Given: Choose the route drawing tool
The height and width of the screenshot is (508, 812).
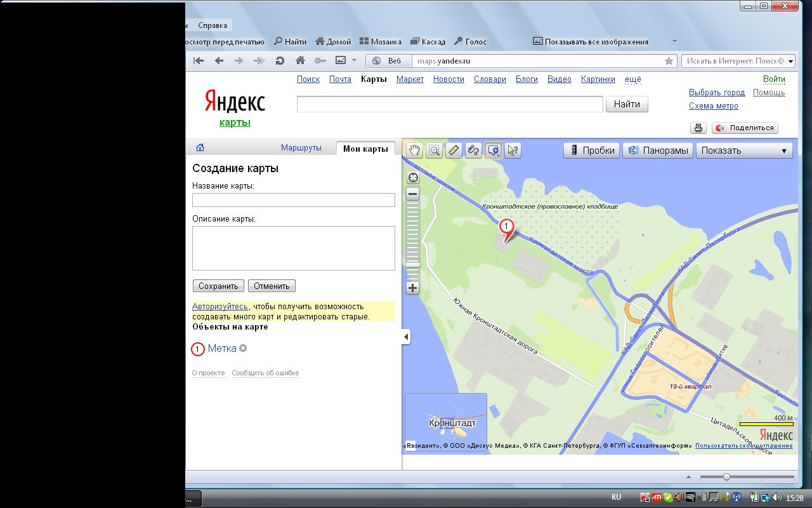Looking at the screenshot, I should point(473,150).
